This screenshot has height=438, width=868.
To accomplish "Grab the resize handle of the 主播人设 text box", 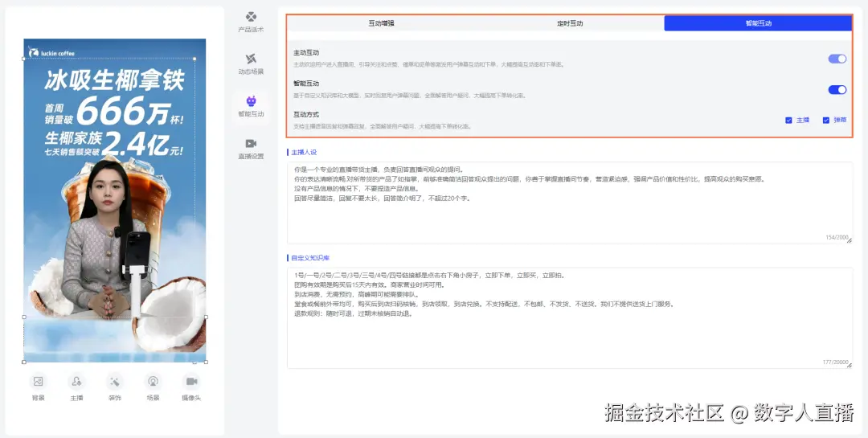I will (850, 240).
